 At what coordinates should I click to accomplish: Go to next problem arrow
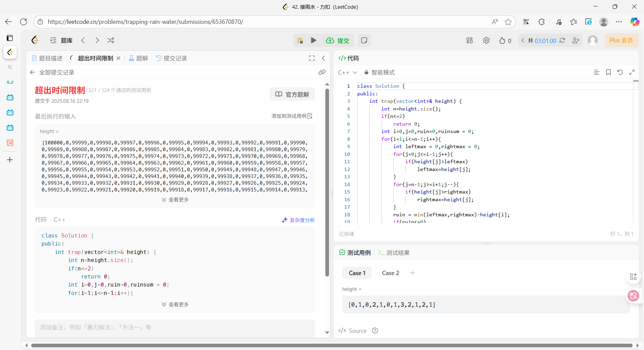tap(97, 40)
